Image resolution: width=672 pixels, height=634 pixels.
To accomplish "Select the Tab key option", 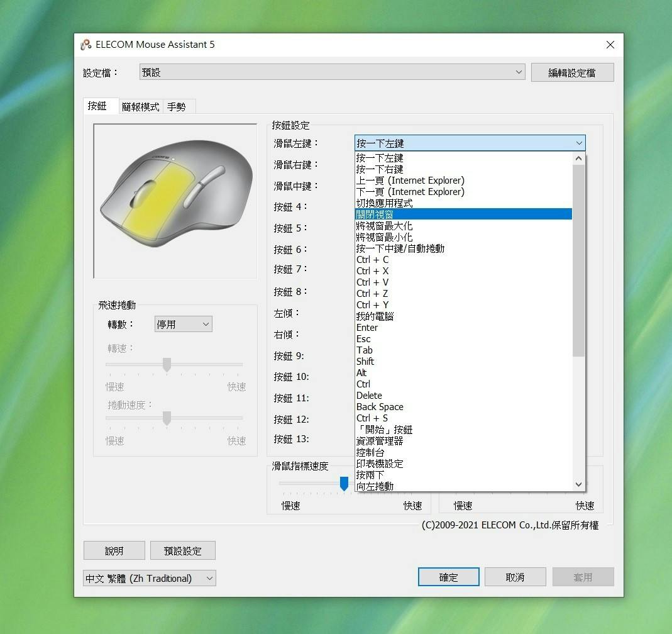I will point(464,350).
